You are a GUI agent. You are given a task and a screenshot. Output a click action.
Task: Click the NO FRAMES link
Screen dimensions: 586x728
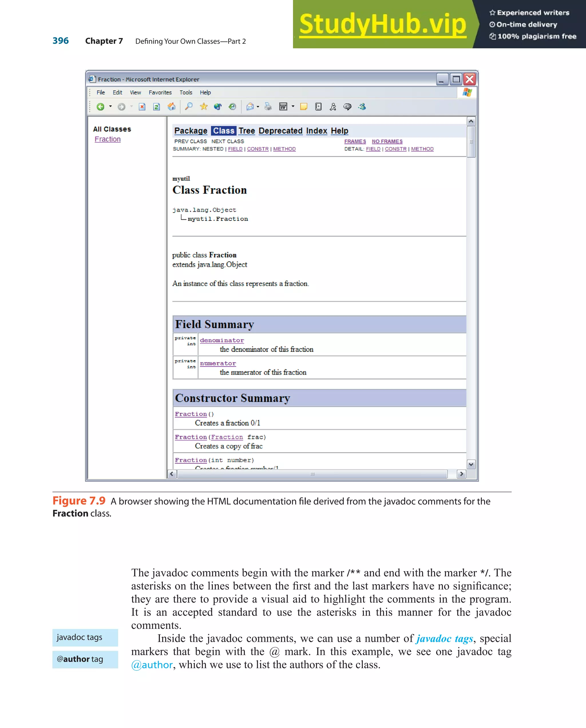tap(387, 142)
